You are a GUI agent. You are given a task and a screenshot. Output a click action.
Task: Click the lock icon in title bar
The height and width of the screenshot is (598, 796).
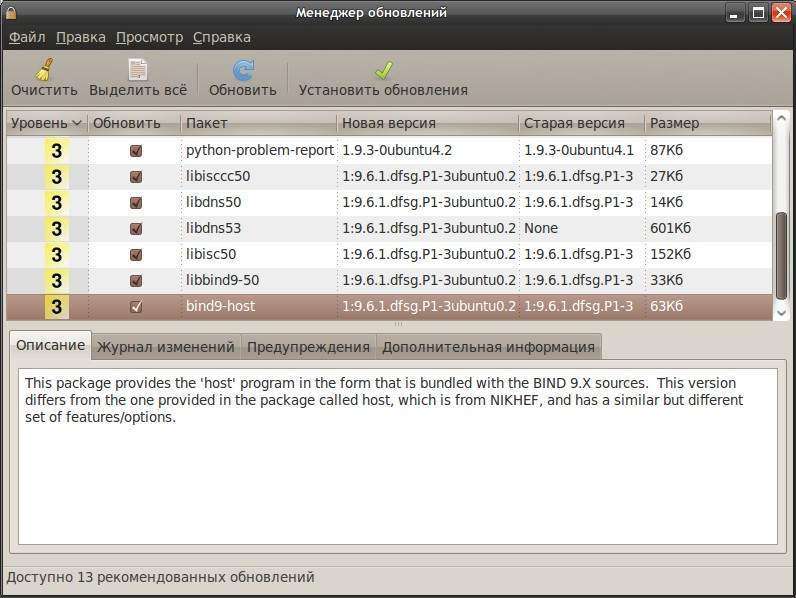click(x=11, y=12)
